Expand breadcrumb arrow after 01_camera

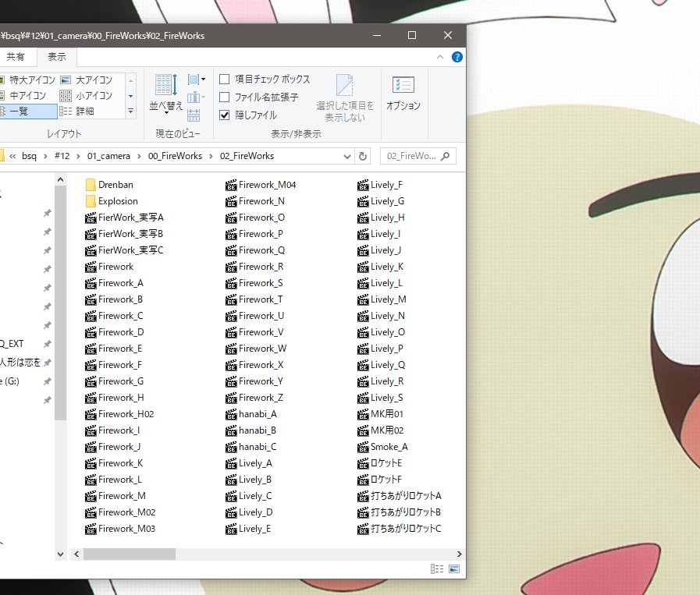(139, 156)
